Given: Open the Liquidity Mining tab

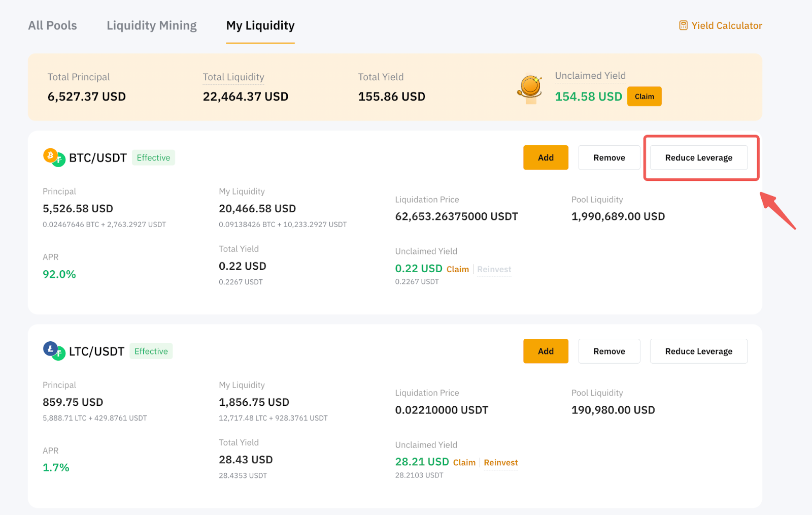Looking at the screenshot, I should click(151, 25).
